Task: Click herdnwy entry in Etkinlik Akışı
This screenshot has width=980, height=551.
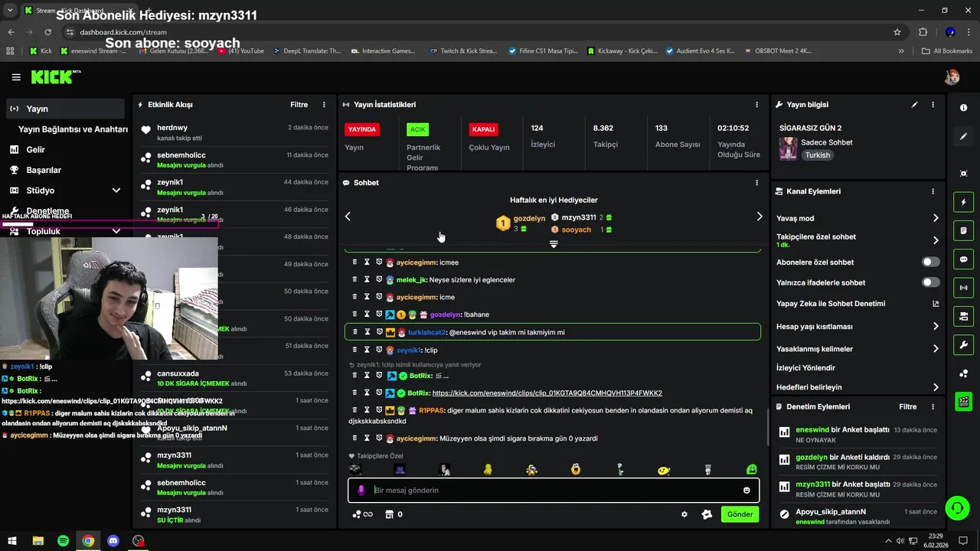Action: [x=233, y=132]
